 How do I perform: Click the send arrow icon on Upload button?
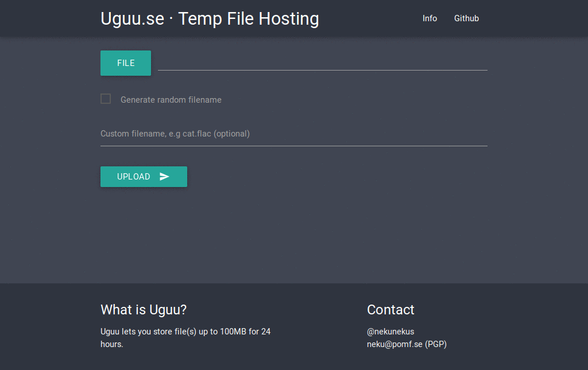click(x=164, y=176)
